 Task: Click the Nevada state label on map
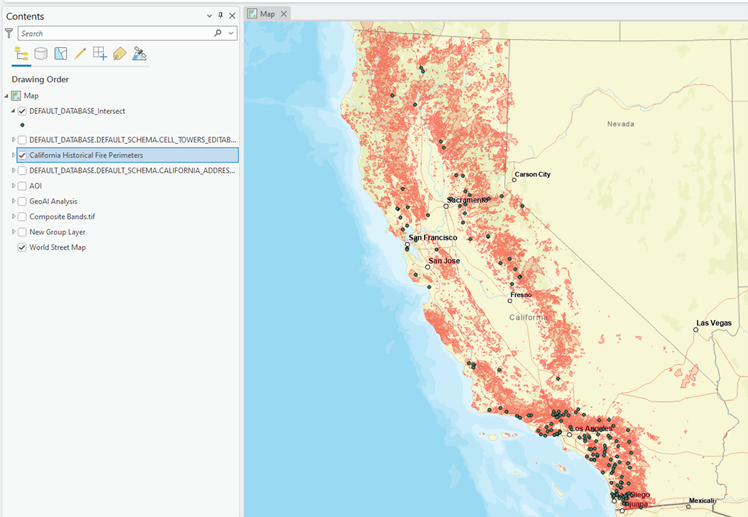coord(621,124)
